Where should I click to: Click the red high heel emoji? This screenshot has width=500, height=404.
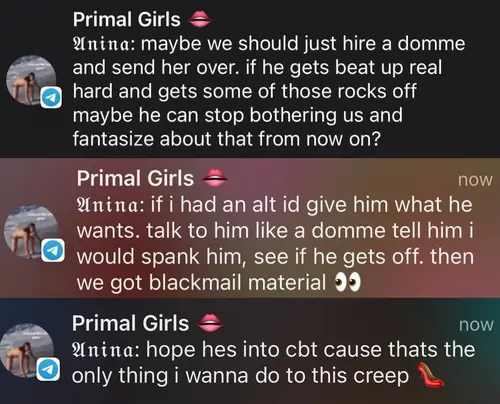point(431,375)
